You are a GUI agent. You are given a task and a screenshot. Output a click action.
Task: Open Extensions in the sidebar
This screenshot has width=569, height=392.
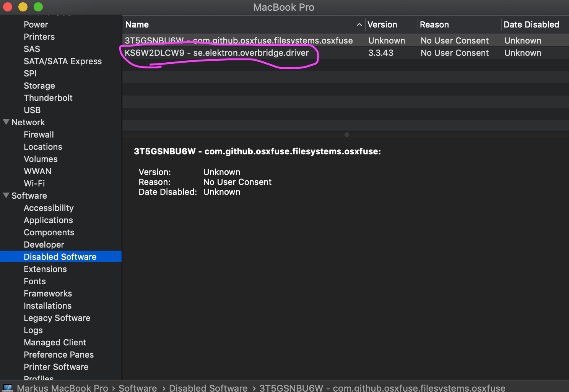click(45, 269)
